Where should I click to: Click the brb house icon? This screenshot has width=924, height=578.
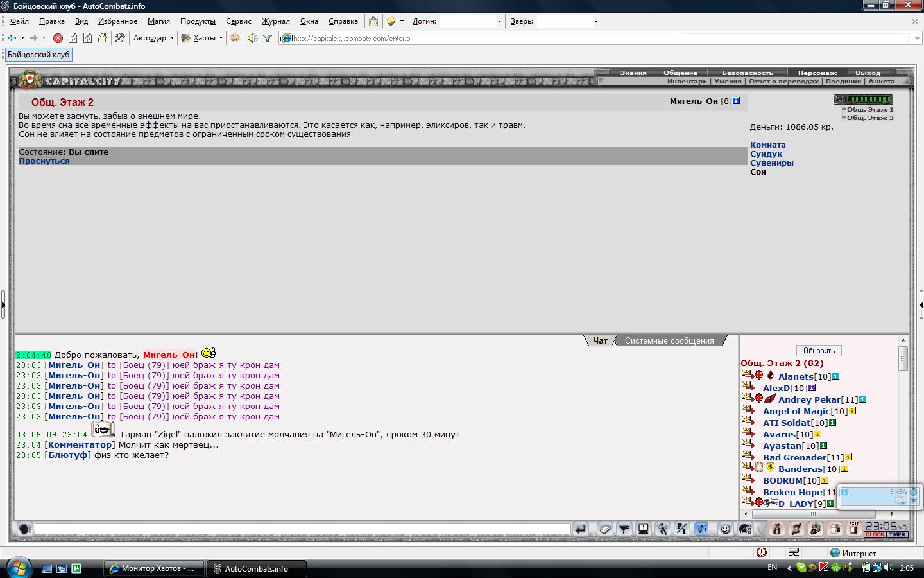point(373,21)
